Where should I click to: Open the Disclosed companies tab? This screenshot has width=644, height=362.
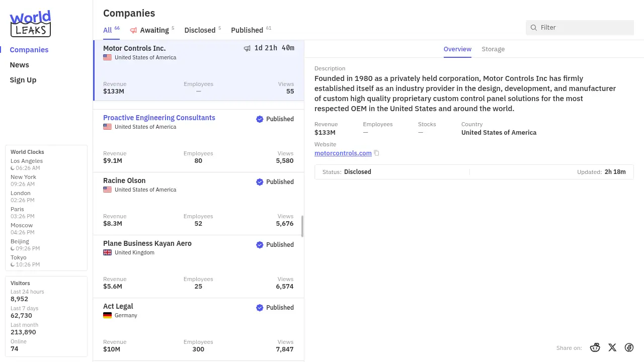click(200, 30)
